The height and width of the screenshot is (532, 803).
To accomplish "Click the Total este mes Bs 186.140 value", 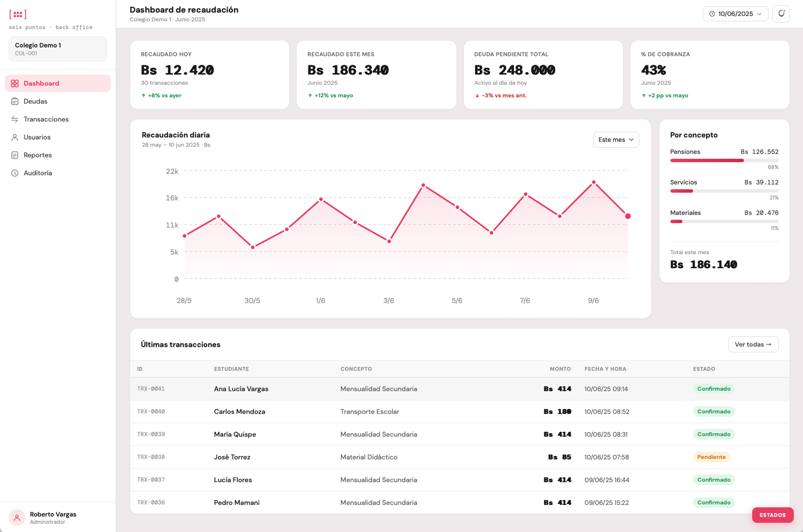I will click(704, 264).
